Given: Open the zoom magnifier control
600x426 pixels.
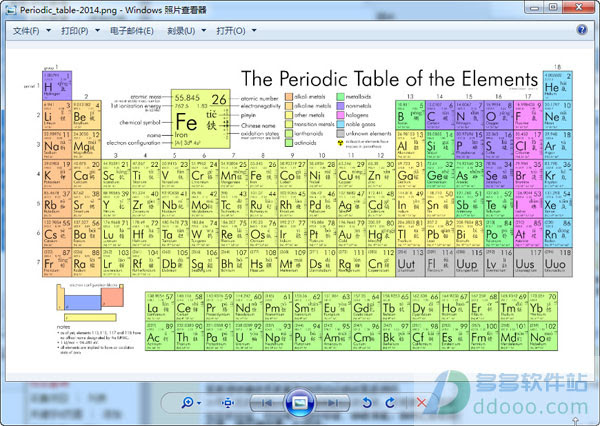Looking at the screenshot, I should [188, 402].
